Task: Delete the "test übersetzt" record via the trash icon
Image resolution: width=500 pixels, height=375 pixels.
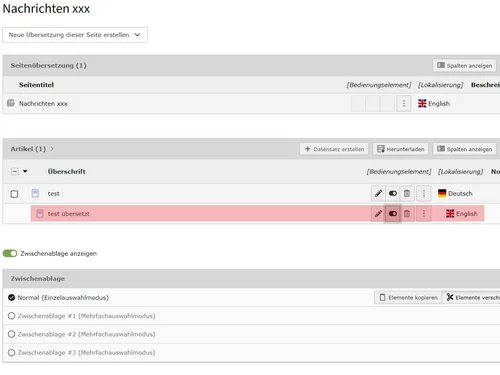Action: (x=407, y=214)
